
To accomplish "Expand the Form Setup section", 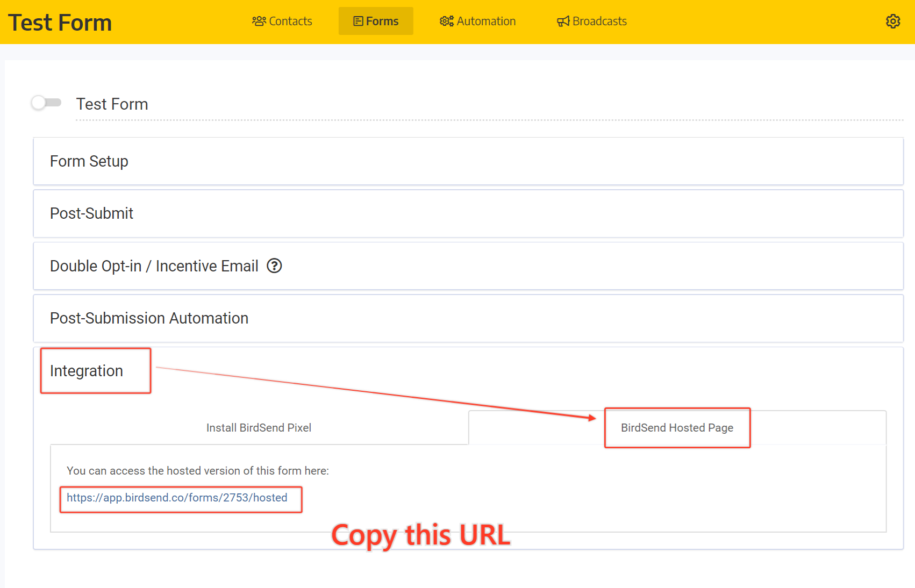I will coord(89,161).
